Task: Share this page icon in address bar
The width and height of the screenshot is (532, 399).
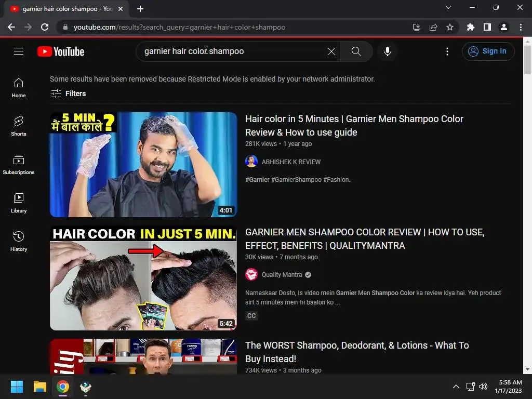Action: (x=433, y=27)
